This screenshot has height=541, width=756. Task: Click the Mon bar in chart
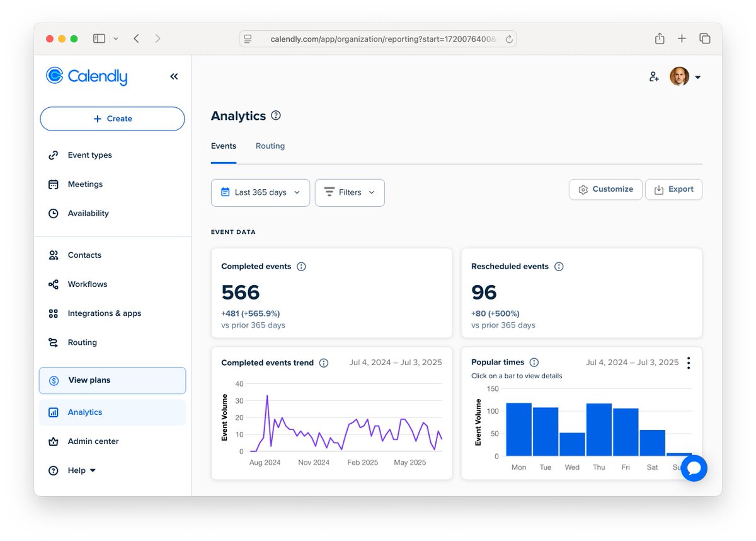(x=518, y=429)
